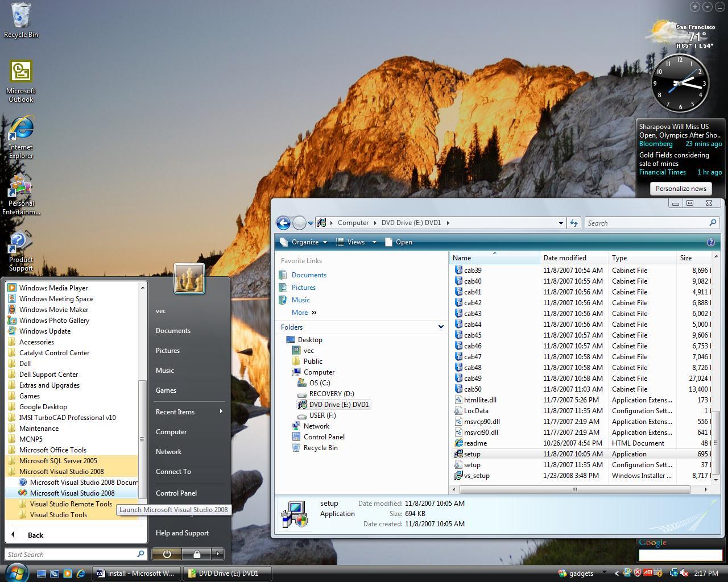Click the refresh button beside address bar
The width and height of the screenshot is (728, 582).
pyautogui.click(x=574, y=223)
